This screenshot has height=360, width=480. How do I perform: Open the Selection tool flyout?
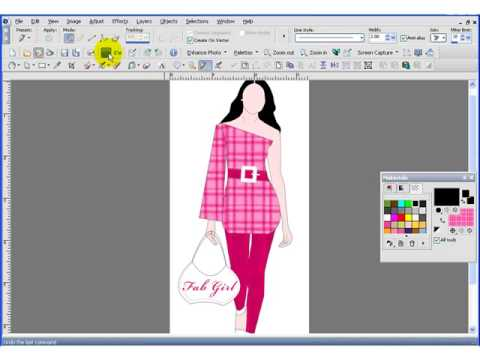(43, 66)
